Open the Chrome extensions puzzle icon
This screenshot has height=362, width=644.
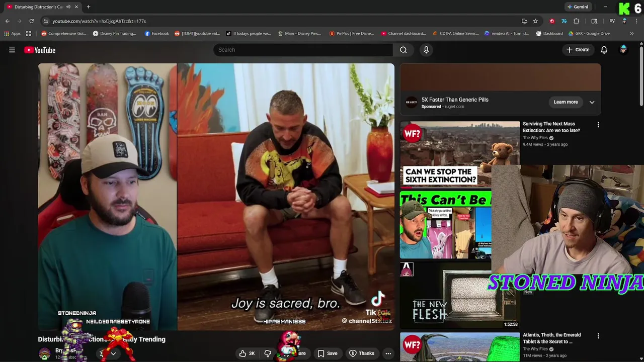[x=577, y=21]
